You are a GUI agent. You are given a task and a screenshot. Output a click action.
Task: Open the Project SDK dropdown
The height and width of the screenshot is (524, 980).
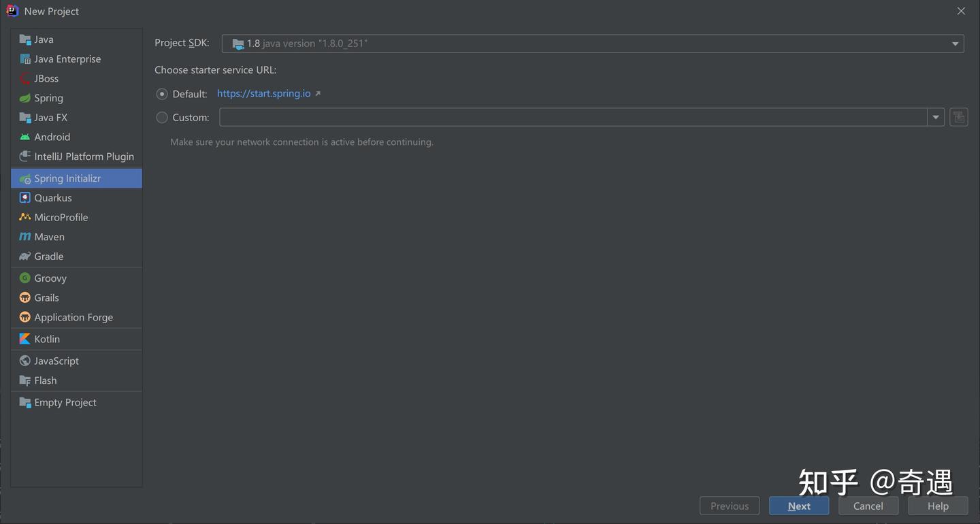(x=955, y=43)
